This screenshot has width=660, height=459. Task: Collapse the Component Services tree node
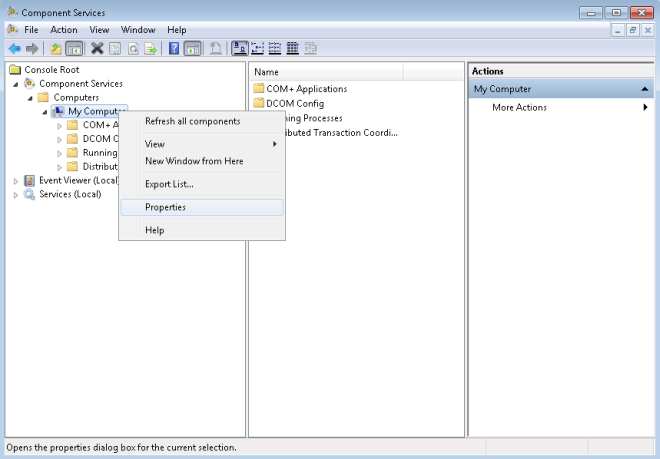tap(15, 84)
